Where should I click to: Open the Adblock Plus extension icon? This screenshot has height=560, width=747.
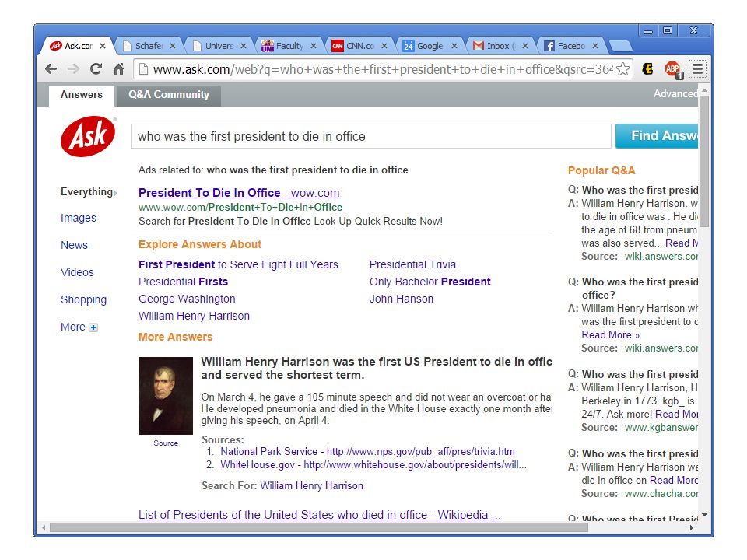672,69
